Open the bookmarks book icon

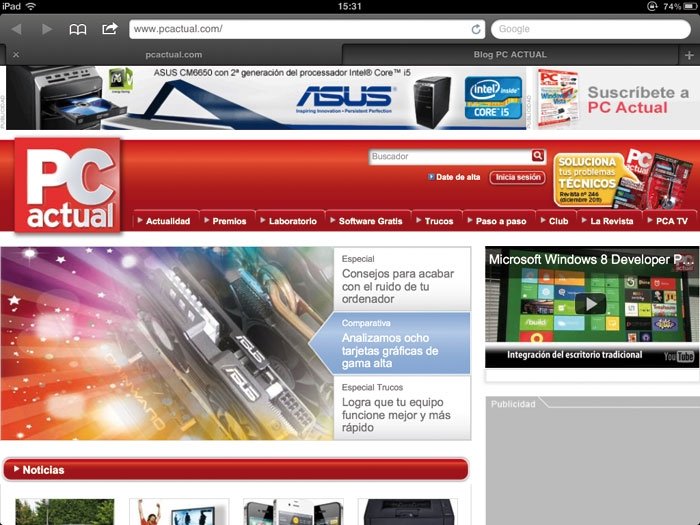click(x=78, y=29)
